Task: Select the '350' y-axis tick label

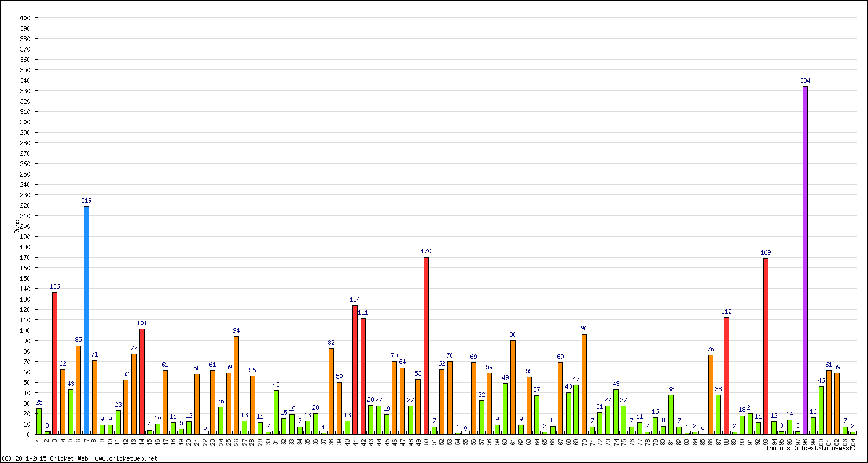Action: click(24, 69)
